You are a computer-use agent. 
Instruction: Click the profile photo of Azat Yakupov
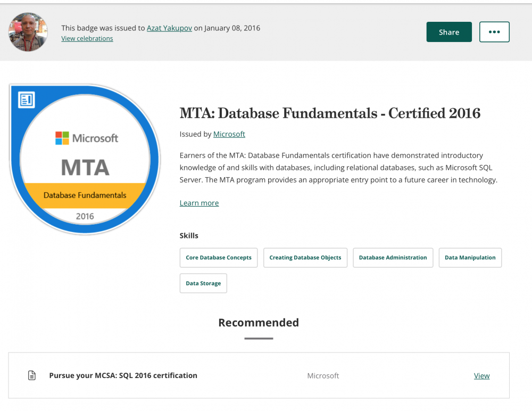[28, 32]
